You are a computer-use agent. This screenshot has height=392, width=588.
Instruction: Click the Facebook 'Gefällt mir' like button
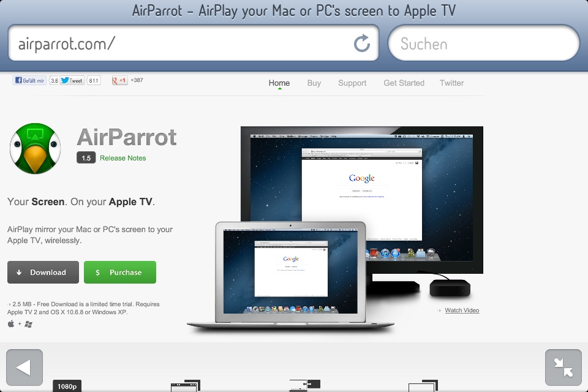(x=29, y=80)
